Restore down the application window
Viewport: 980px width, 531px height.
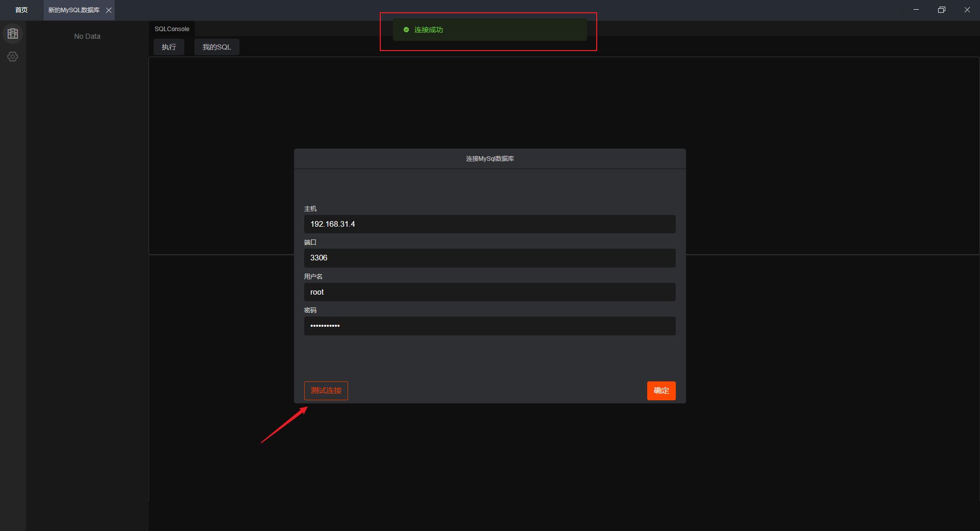coord(942,10)
